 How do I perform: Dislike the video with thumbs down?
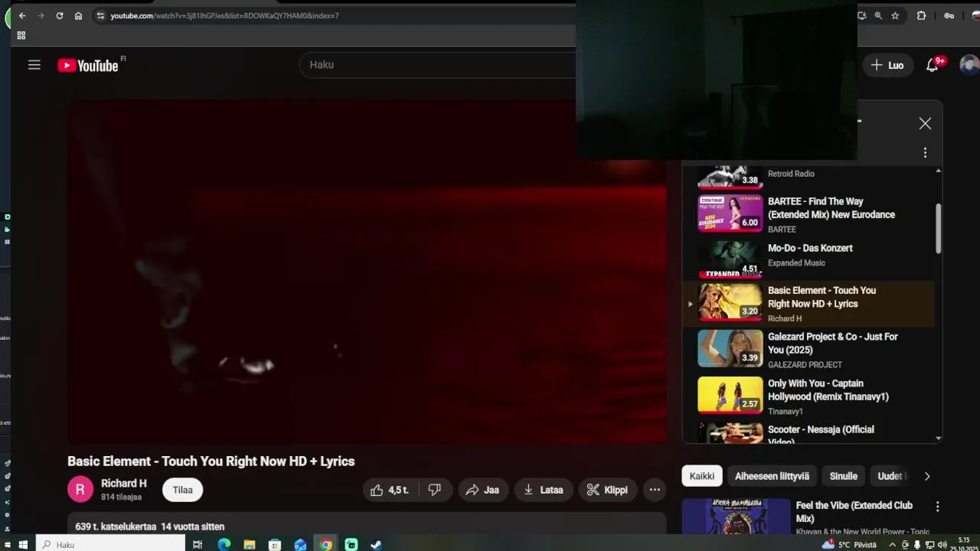point(435,490)
